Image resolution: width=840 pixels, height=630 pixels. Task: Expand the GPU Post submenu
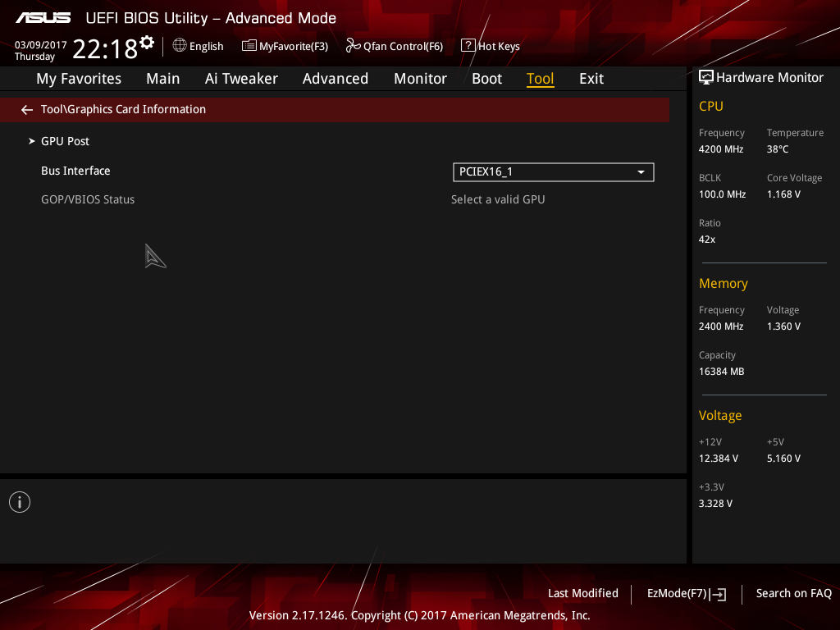[66, 141]
